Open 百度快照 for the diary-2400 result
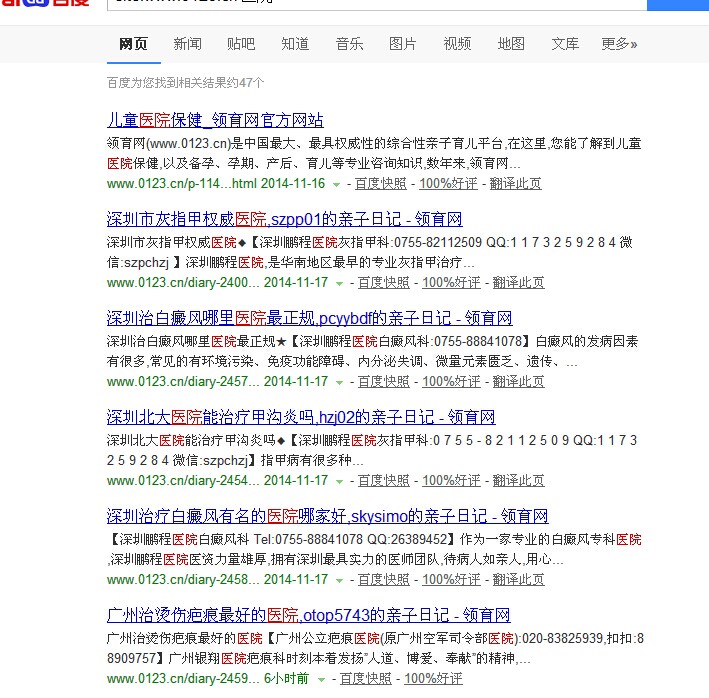The height and width of the screenshot is (698, 709). tap(384, 283)
